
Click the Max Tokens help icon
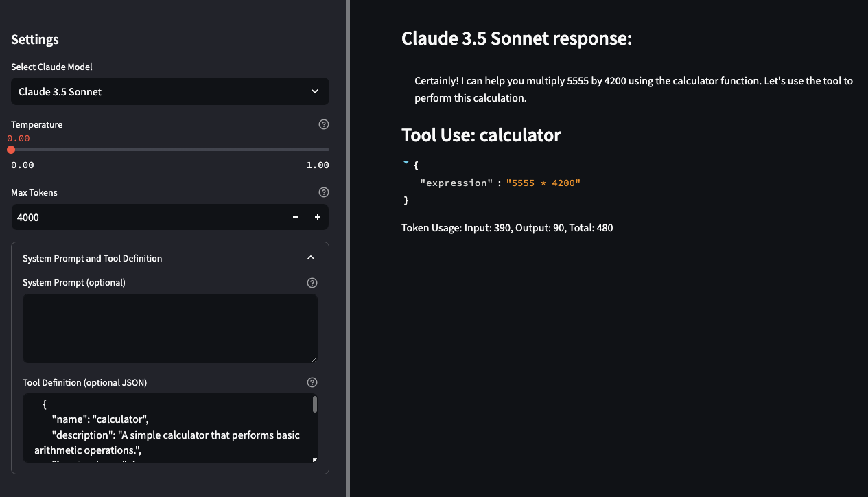[x=324, y=192]
